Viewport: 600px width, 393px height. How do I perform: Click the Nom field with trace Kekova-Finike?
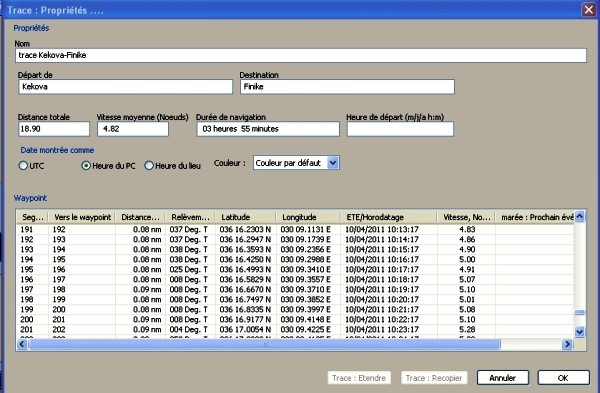pyautogui.click(x=301, y=55)
